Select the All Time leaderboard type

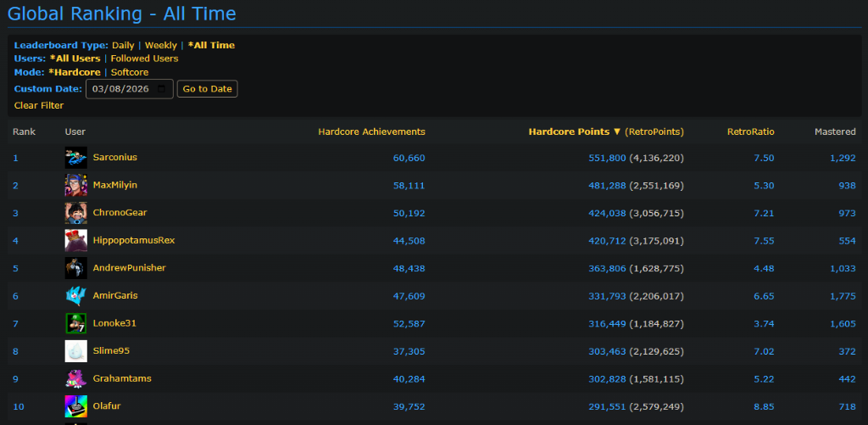[211, 46]
